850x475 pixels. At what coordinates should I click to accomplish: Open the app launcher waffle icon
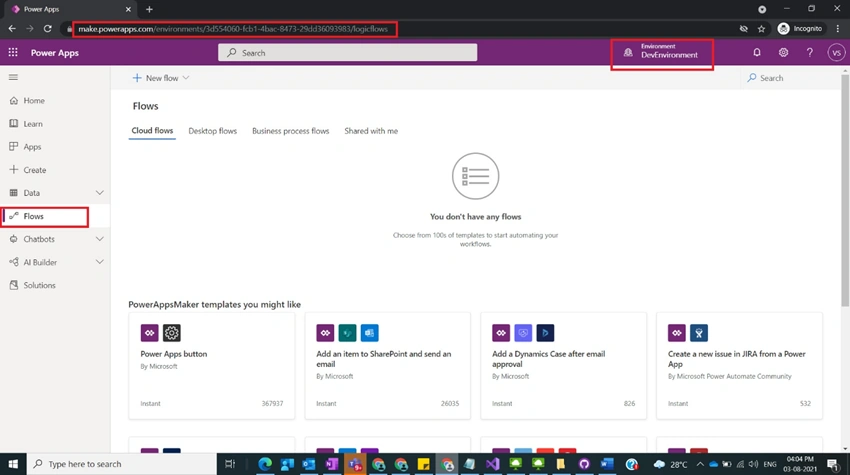click(13, 53)
